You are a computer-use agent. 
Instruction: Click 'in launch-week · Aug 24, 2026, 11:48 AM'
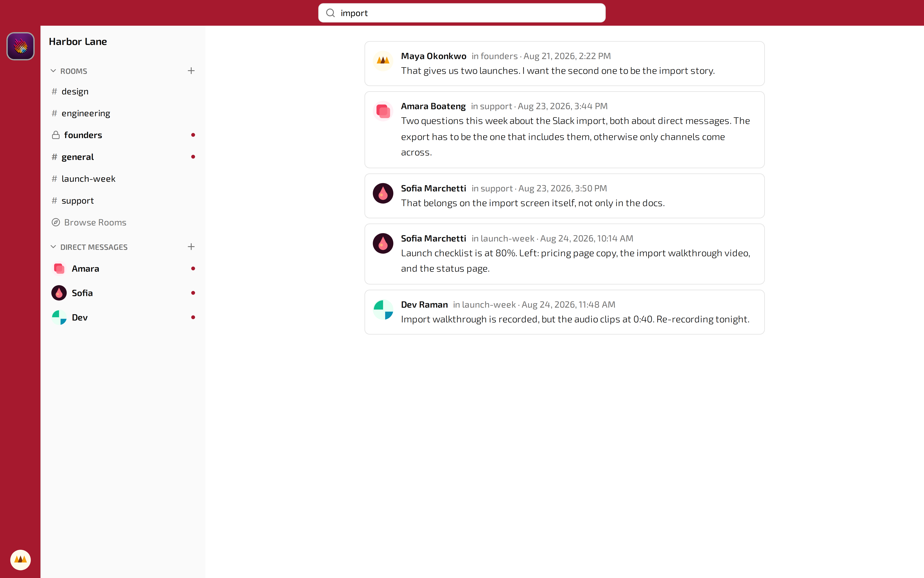[534, 304]
